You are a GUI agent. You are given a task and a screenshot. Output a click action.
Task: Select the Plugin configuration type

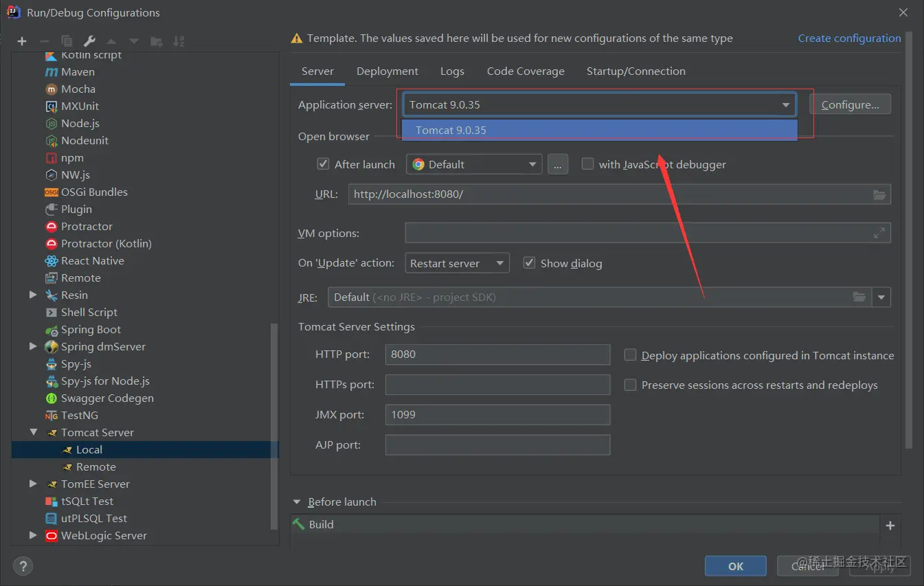tap(76, 209)
